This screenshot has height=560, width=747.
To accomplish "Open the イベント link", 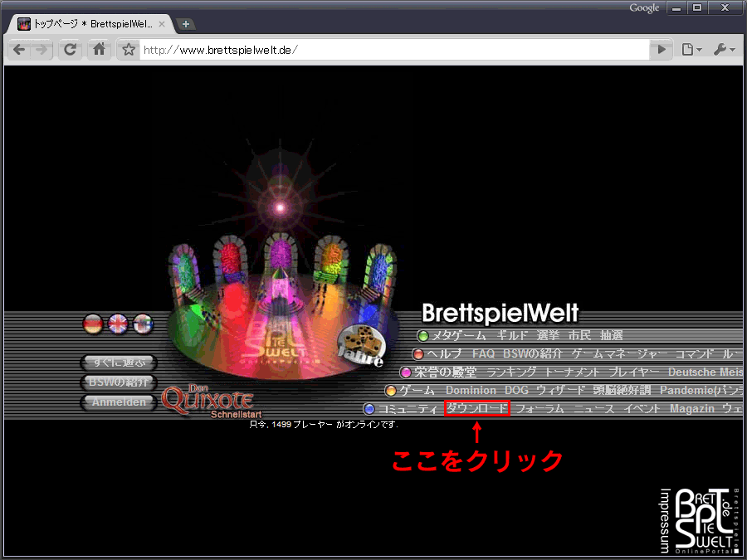I will coord(642,408).
